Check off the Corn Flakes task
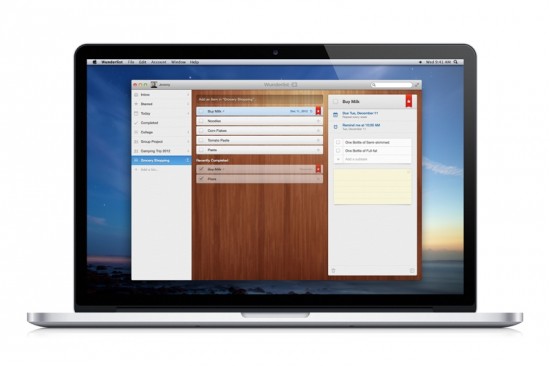The width and height of the screenshot is (550, 366). (x=201, y=131)
